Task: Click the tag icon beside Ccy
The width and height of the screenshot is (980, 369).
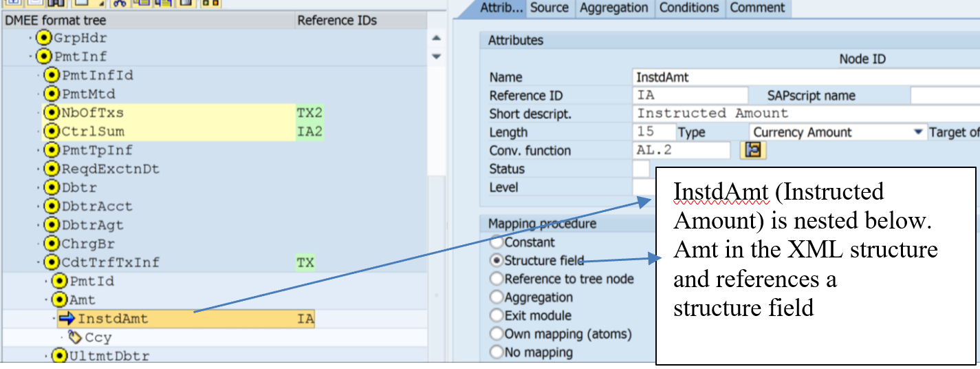Action: pos(75,337)
